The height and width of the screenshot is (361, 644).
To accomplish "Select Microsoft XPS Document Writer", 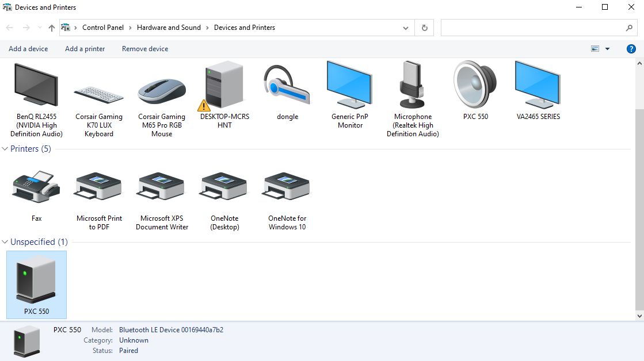I will 162,200.
